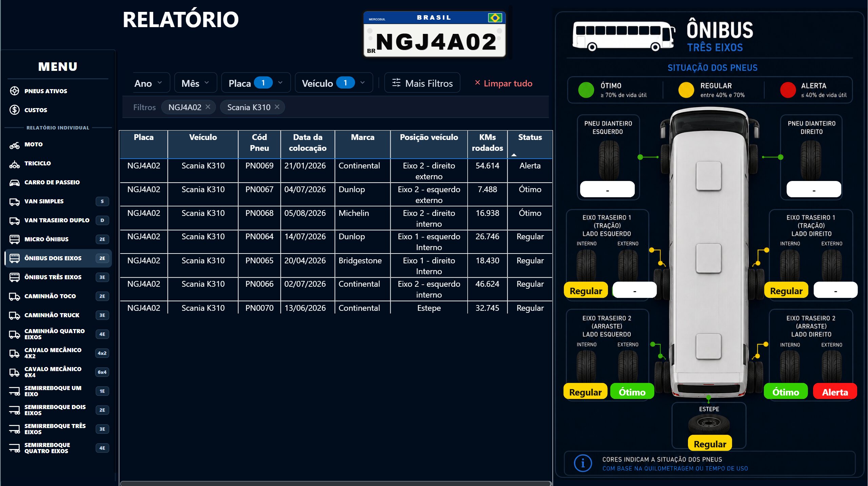Click the Alerta status cell in PN0069 row
Screen dimensions: 868x486
pos(530,171)
